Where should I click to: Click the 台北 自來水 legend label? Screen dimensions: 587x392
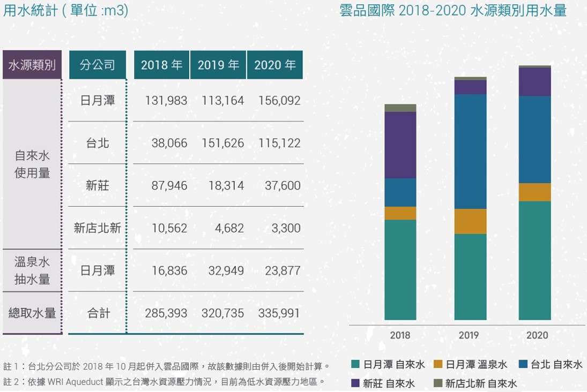(x=556, y=364)
